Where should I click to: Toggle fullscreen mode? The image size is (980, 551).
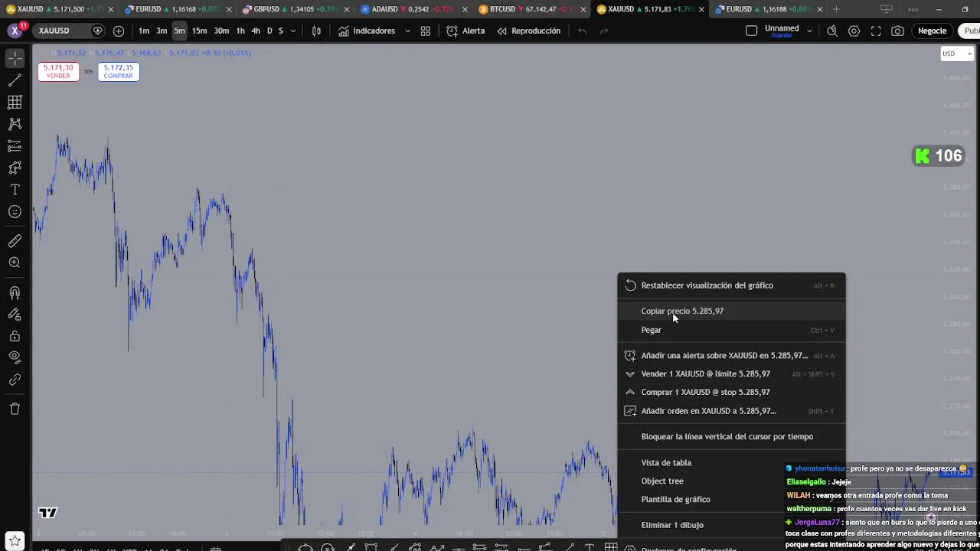(x=876, y=31)
